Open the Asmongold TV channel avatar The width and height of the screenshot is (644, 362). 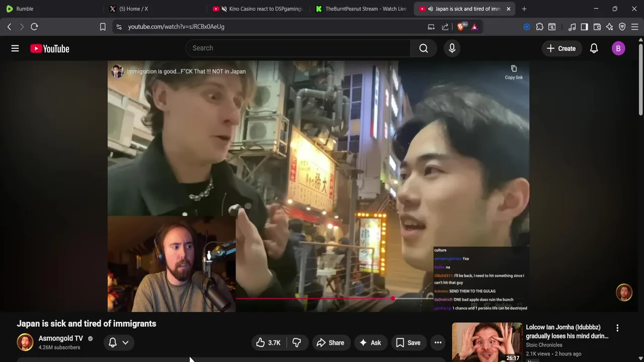coord(25,342)
